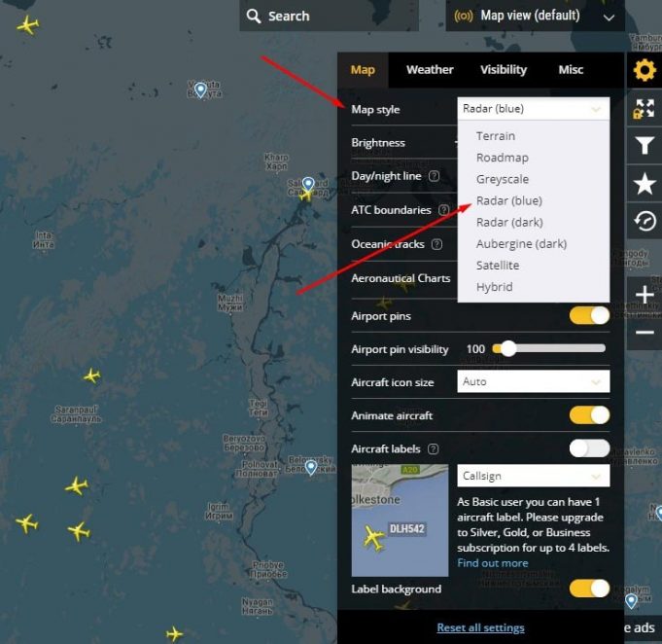Choose Satellite map style
The width and height of the screenshot is (662, 644).
pyautogui.click(x=498, y=266)
